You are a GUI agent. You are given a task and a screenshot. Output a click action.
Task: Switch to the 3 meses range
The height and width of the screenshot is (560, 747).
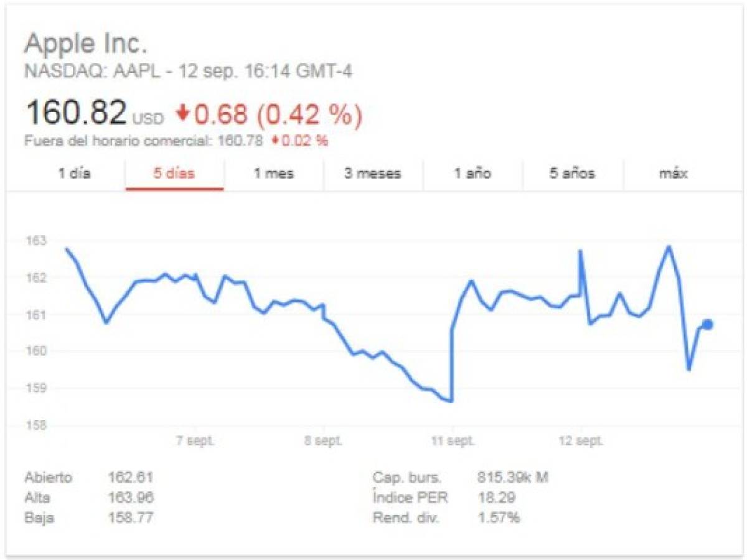[x=373, y=174]
